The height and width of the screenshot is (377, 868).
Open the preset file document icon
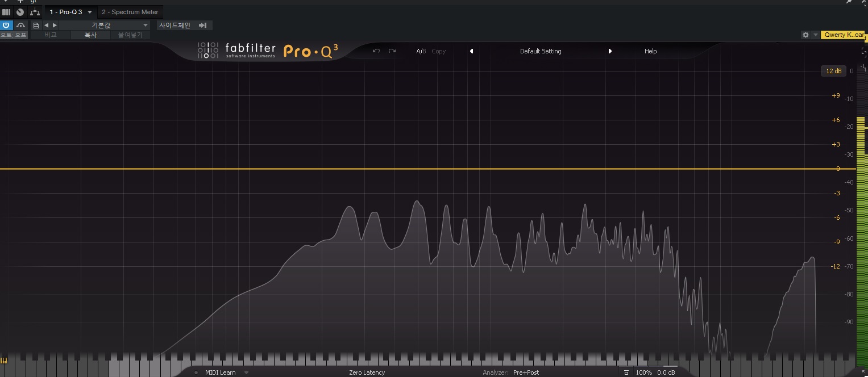36,25
